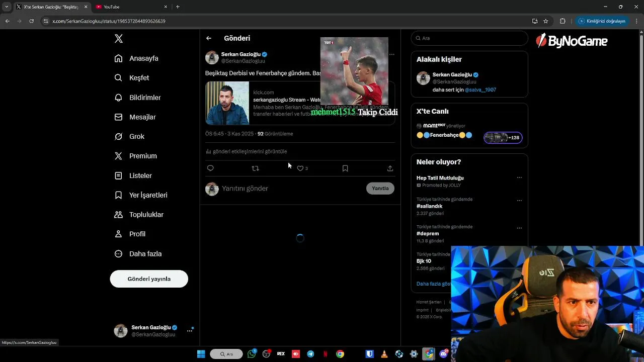644x362 pixels.
Task: Open Bildirimler notifications page
Action: tap(137, 98)
